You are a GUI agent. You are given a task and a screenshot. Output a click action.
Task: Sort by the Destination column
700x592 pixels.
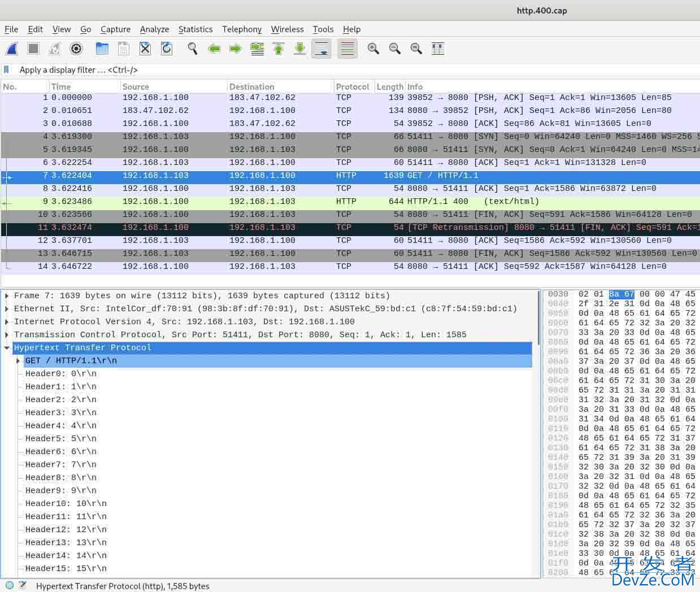280,86
